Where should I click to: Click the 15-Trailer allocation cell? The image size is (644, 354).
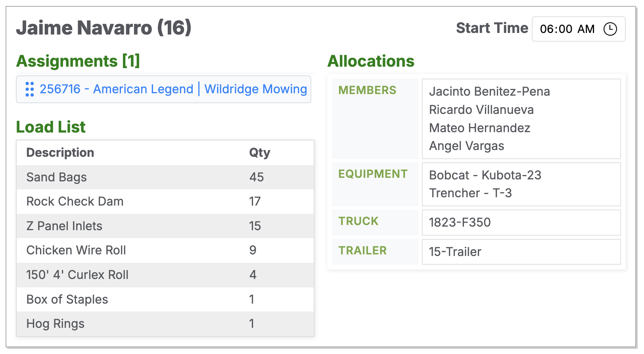point(455,252)
